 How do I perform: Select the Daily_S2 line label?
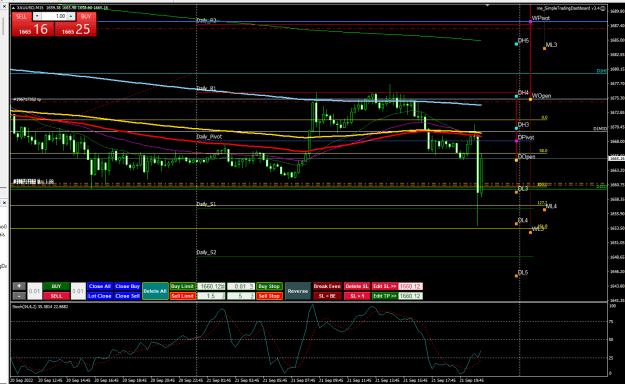click(x=206, y=252)
